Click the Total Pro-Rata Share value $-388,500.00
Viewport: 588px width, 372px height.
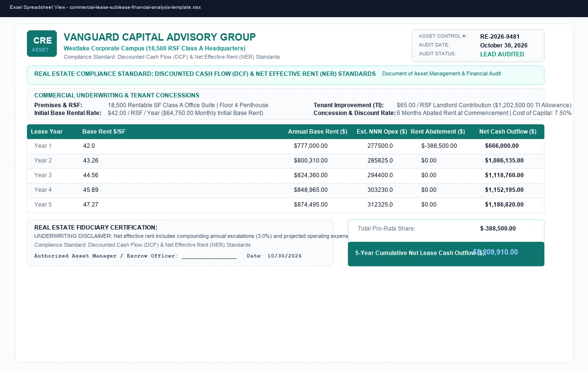[498, 229]
